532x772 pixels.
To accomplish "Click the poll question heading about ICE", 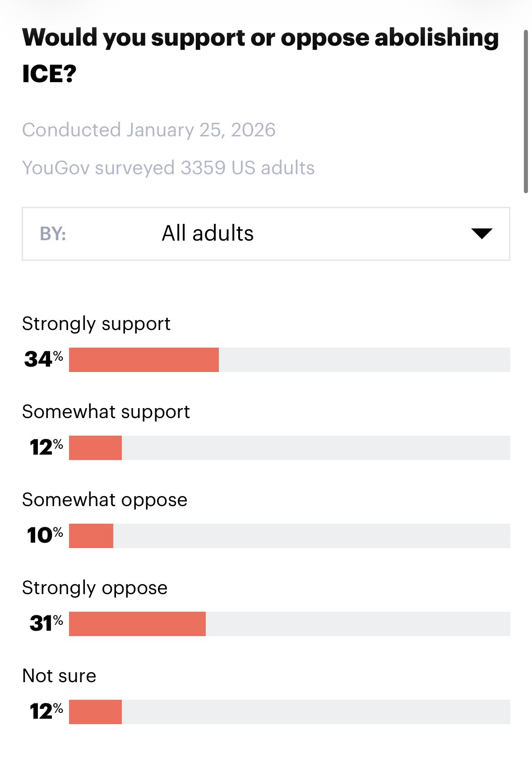I will pos(260,55).
